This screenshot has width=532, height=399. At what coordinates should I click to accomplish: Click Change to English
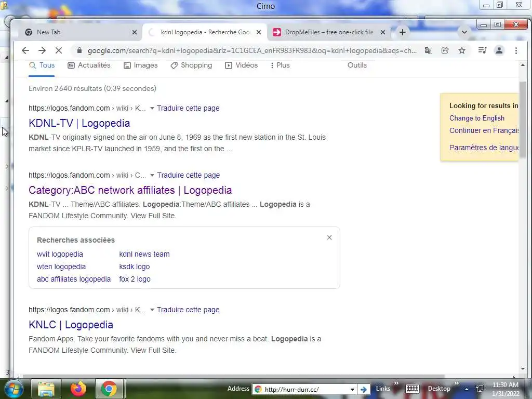(477, 118)
